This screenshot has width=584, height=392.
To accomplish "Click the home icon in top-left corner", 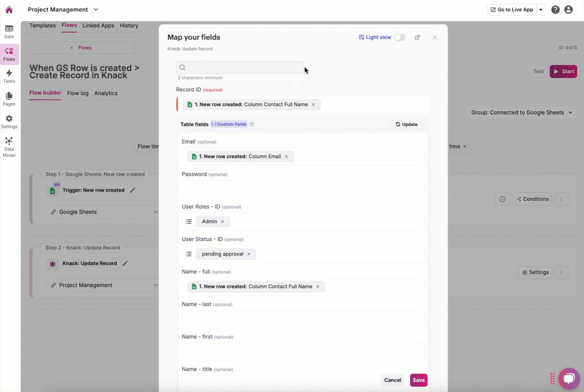I will tap(9, 10).
